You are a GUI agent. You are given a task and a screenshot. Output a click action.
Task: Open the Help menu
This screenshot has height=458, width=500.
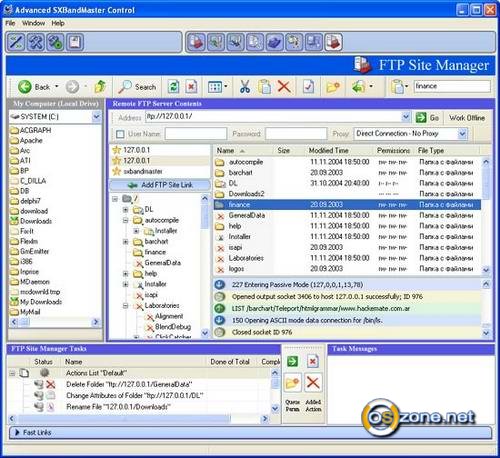pos(58,23)
